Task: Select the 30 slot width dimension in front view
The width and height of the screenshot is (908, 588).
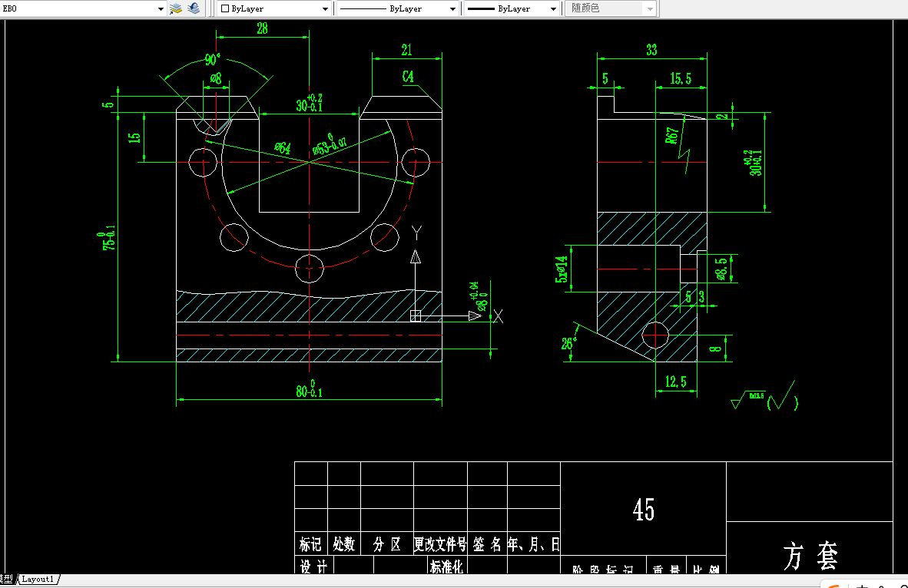Action: coord(310,103)
